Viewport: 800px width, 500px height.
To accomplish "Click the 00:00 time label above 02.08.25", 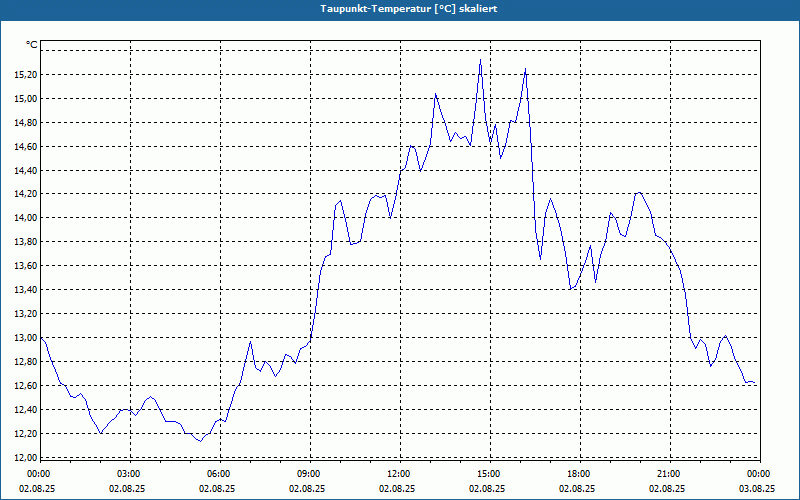I will (37, 474).
